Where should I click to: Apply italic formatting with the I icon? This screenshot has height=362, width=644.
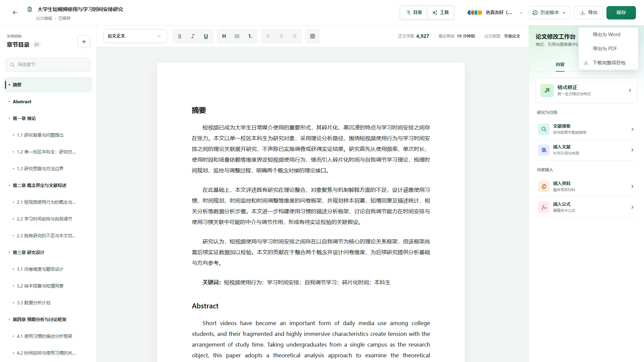193,36
